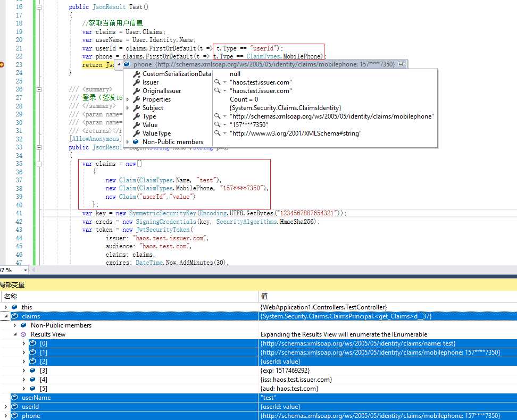The height and width of the screenshot is (420, 517).
Task: Expand result item [1]
Action: point(24,352)
